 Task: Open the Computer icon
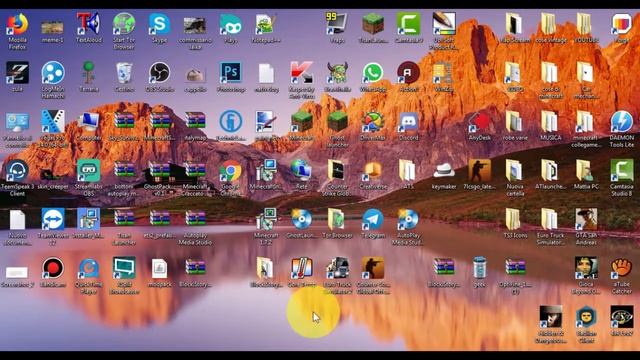click(x=88, y=122)
